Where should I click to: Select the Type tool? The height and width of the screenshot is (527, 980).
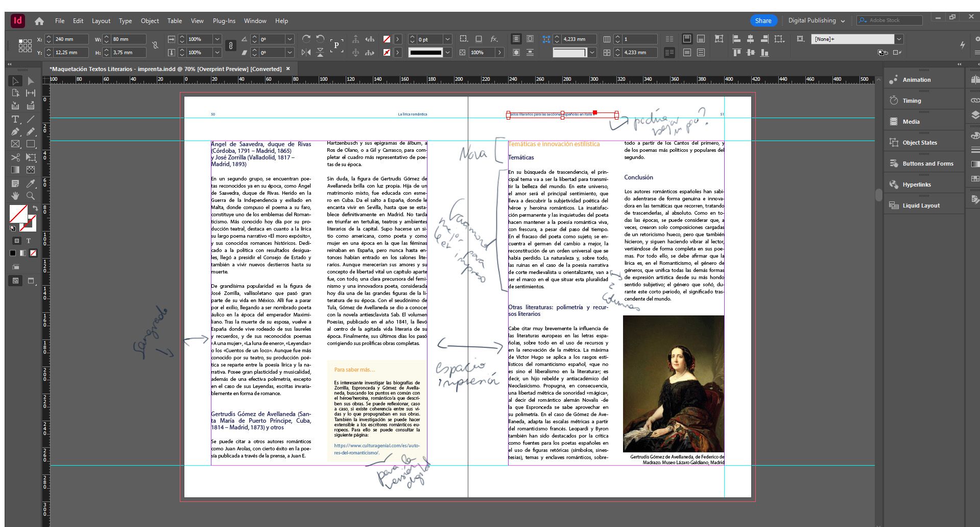point(15,119)
